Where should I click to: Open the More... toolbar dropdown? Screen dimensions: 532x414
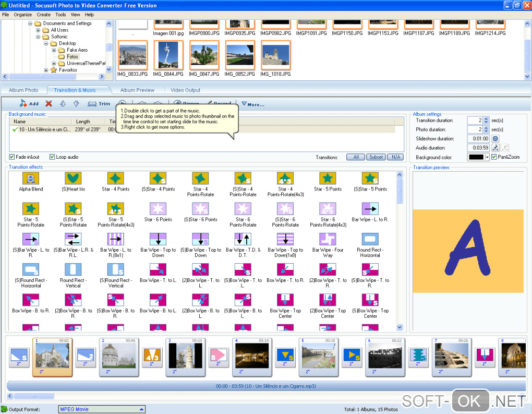pyautogui.click(x=253, y=104)
